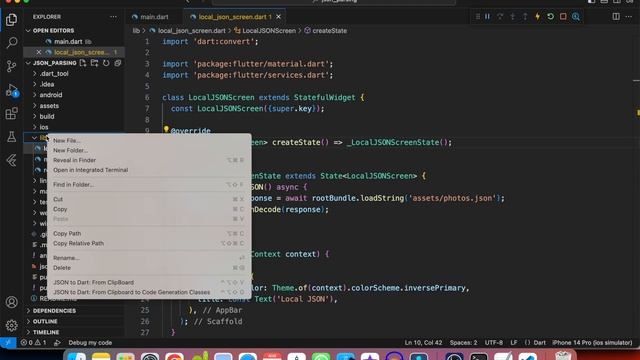
Task: Choose Find in Folder... menu entry
Action: pyautogui.click(x=149, y=184)
